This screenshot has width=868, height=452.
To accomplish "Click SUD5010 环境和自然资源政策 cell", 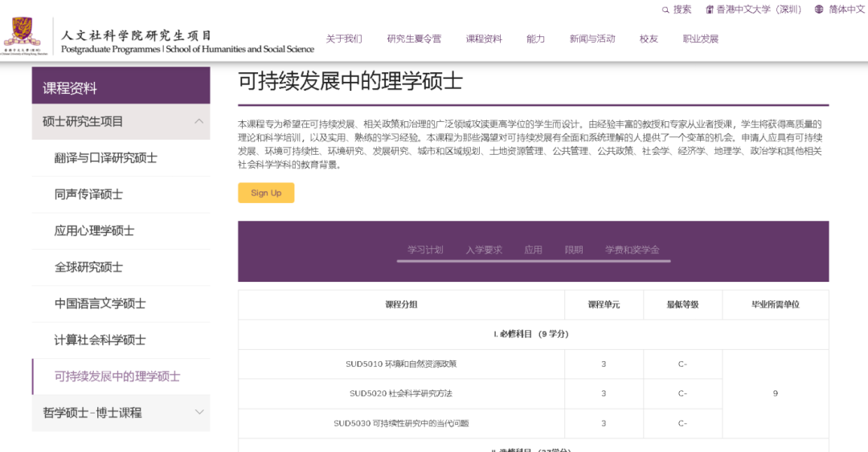I will click(401, 364).
